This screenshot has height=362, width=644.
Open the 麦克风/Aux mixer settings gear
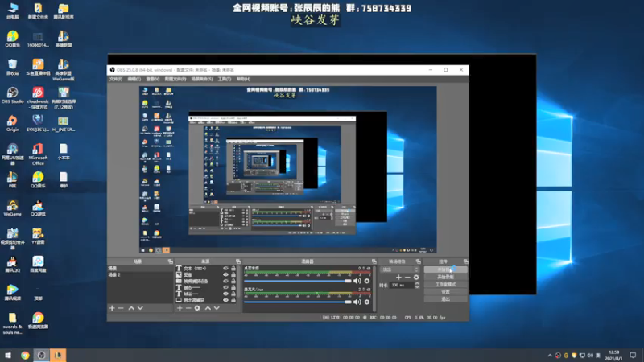pyautogui.click(x=367, y=302)
